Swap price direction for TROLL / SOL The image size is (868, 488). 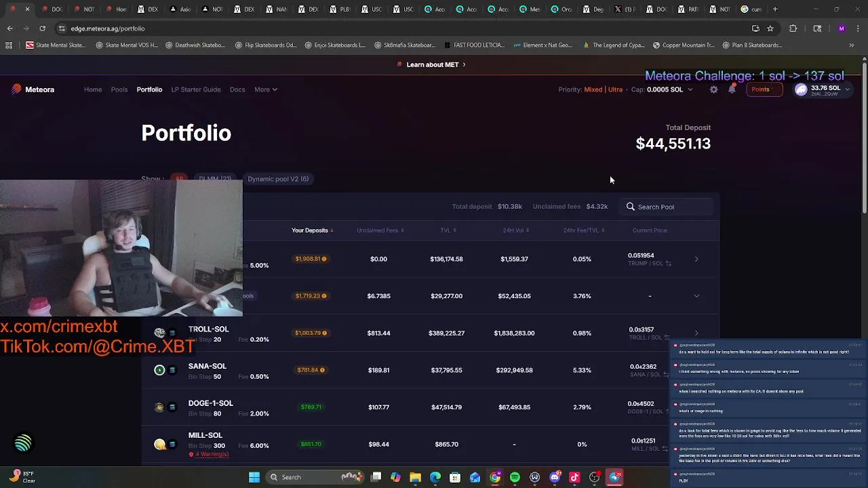point(667,338)
